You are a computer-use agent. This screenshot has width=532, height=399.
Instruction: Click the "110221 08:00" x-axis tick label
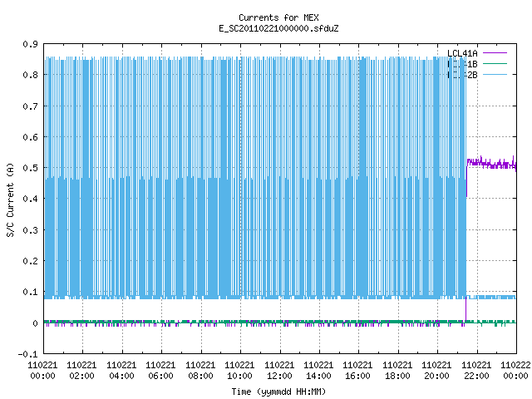(x=200, y=371)
